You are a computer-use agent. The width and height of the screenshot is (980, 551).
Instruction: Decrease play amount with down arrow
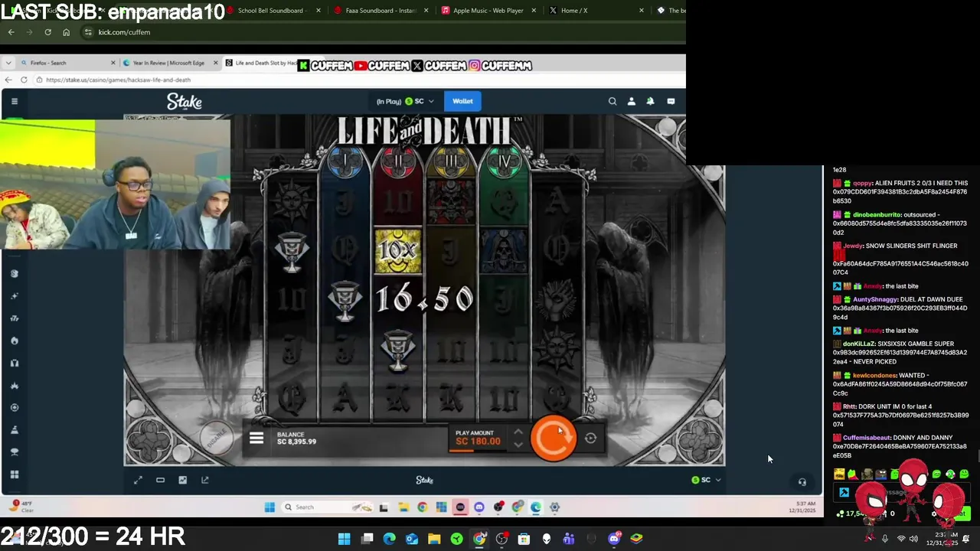click(x=518, y=445)
